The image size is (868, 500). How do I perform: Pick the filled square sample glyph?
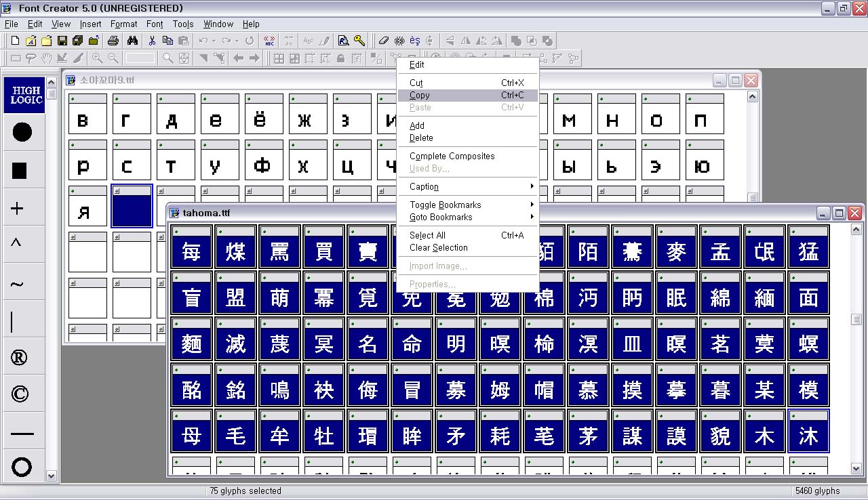(x=20, y=170)
